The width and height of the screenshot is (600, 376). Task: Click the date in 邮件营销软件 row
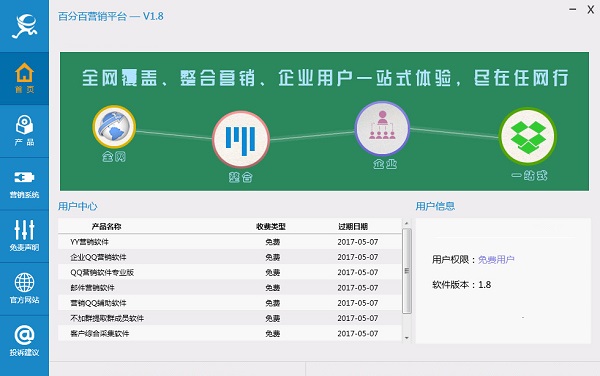pos(358,288)
